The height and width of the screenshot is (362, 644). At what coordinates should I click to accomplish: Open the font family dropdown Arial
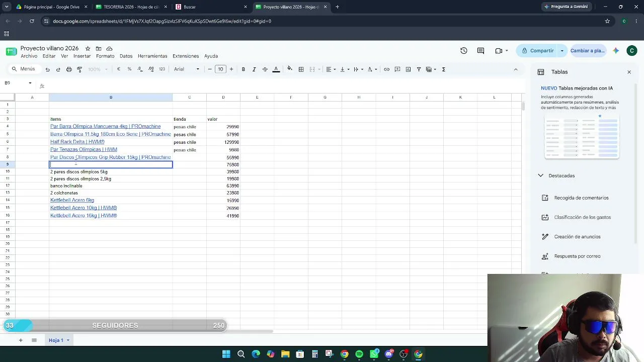click(x=187, y=69)
